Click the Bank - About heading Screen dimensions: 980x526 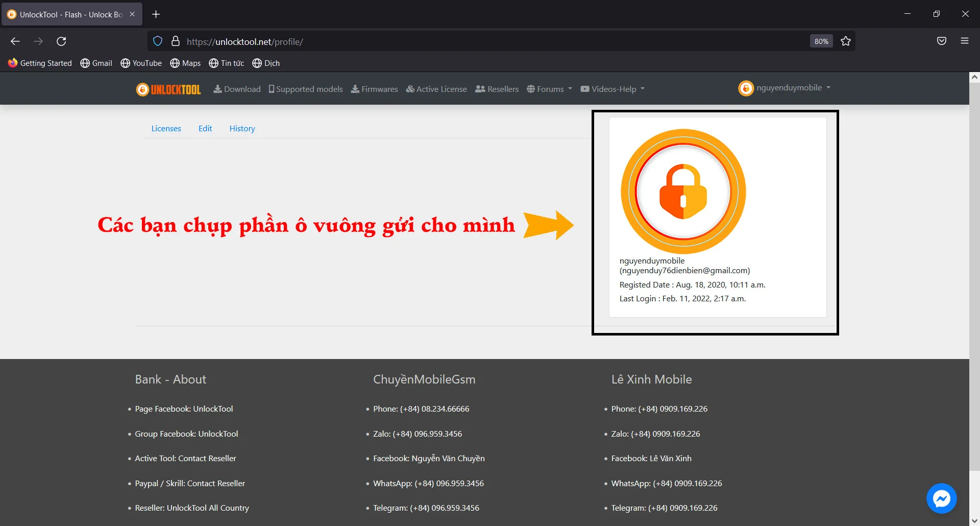(x=170, y=379)
